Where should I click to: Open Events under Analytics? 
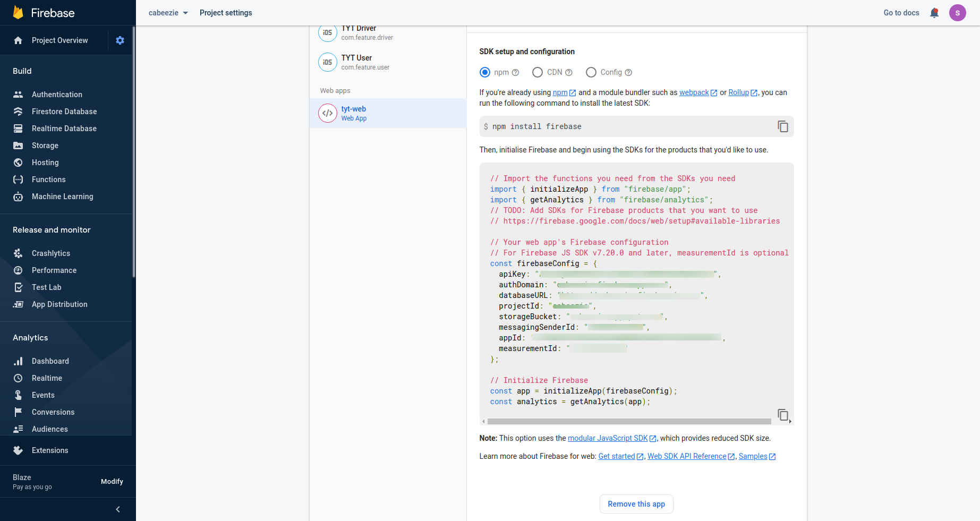coord(43,395)
